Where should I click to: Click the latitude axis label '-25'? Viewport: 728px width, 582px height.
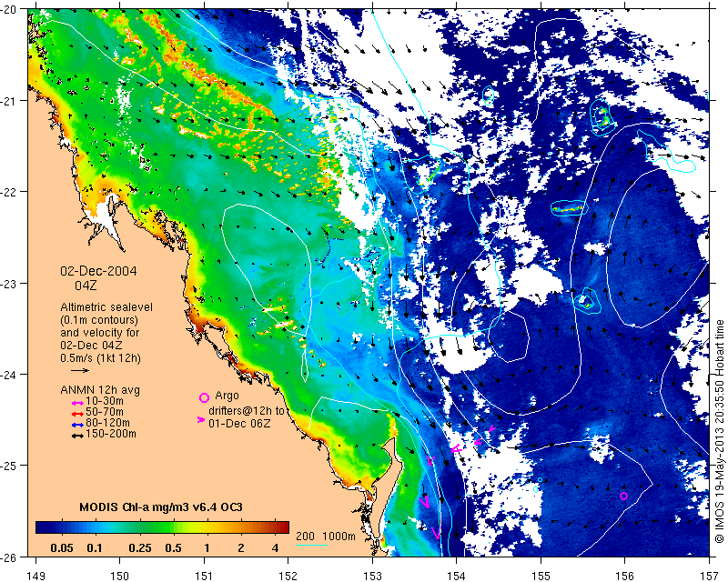8,466
